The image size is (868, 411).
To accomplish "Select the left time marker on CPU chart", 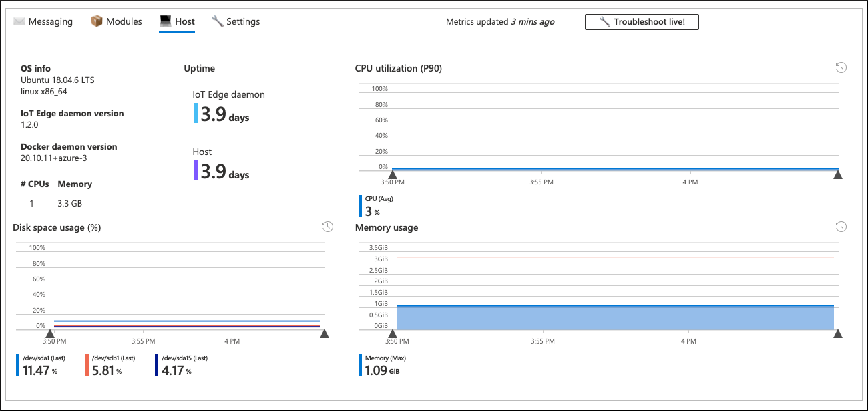I will [393, 174].
